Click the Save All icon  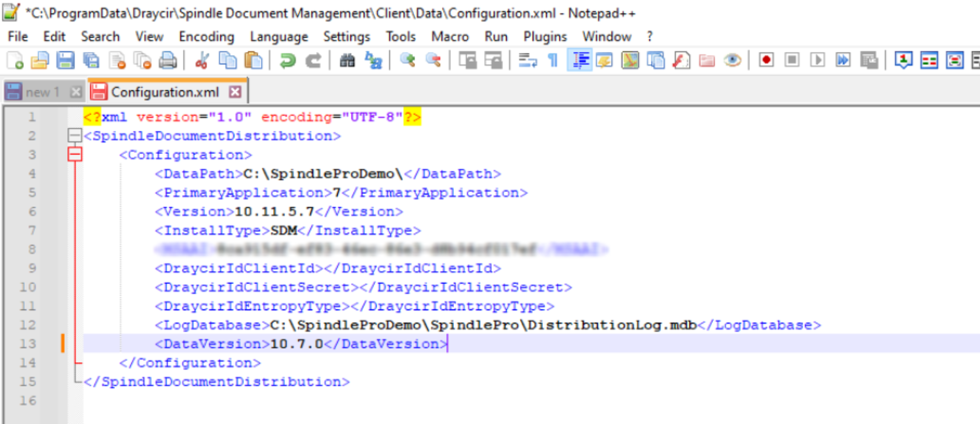91,60
